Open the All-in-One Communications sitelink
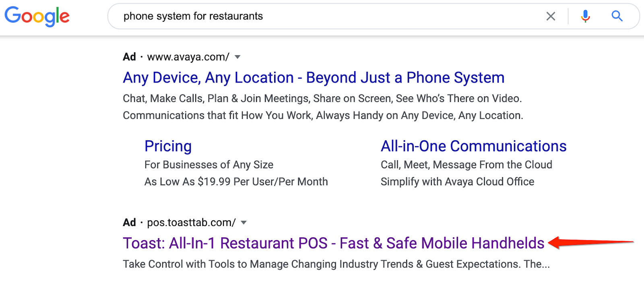This screenshot has height=282, width=644. point(473,146)
